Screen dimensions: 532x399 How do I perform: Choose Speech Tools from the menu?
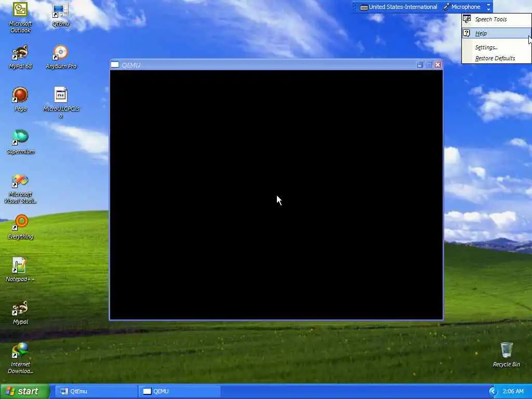[x=496, y=19]
